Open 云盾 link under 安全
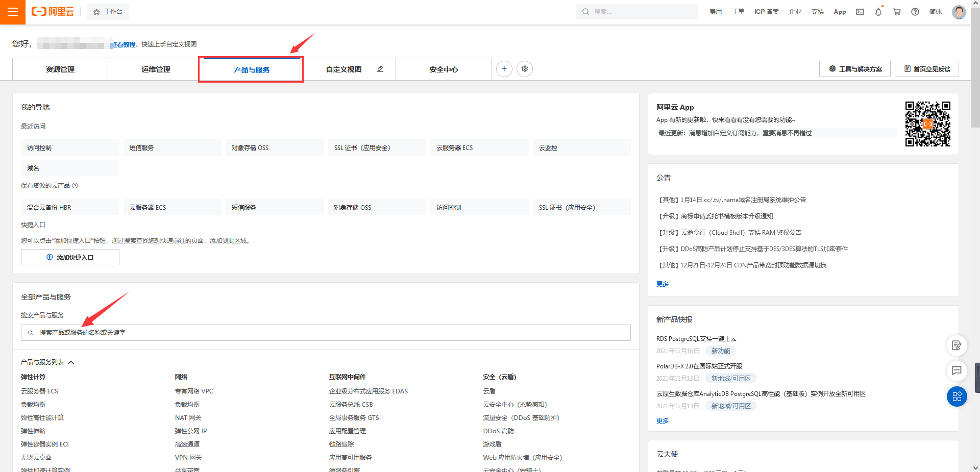980x472 pixels. 489,391
